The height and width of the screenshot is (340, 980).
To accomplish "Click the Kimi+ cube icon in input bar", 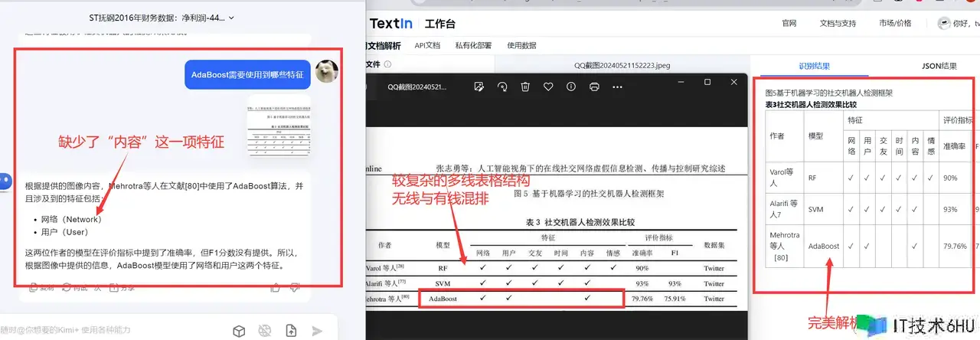I will click(240, 331).
